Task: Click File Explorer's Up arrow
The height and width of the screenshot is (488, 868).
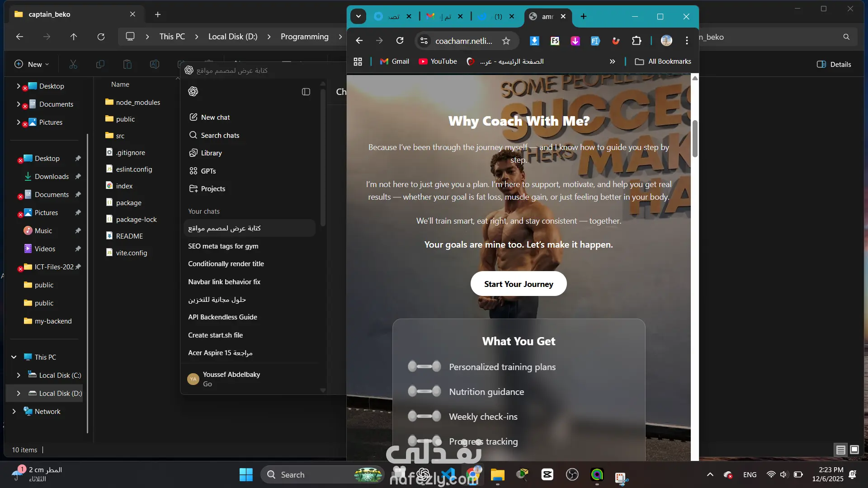Action: tap(74, 37)
